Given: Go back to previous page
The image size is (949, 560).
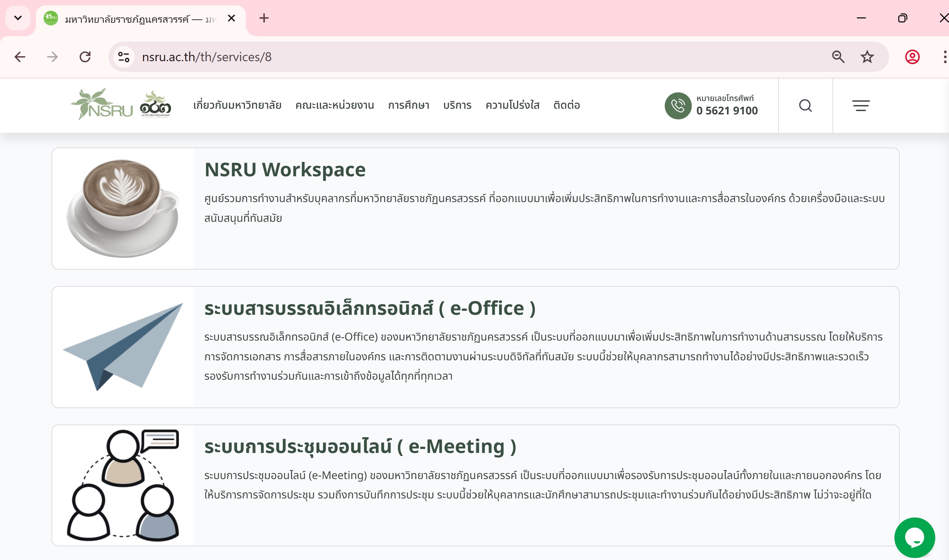Looking at the screenshot, I should pyautogui.click(x=20, y=57).
